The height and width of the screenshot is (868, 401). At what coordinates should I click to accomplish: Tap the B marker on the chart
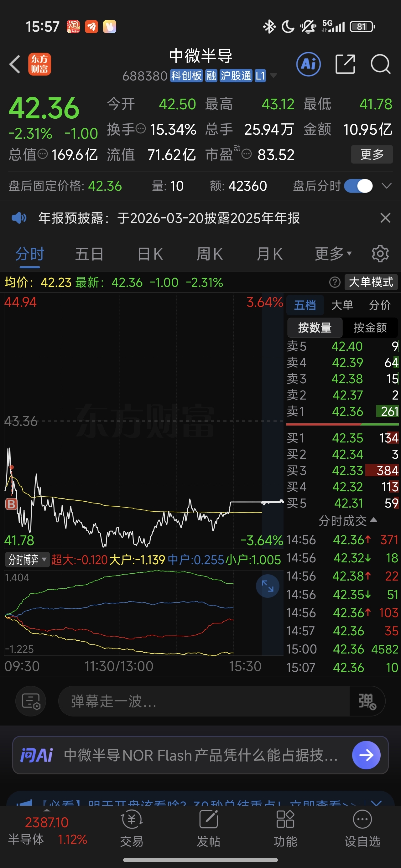pyautogui.click(x=11, y=504)
